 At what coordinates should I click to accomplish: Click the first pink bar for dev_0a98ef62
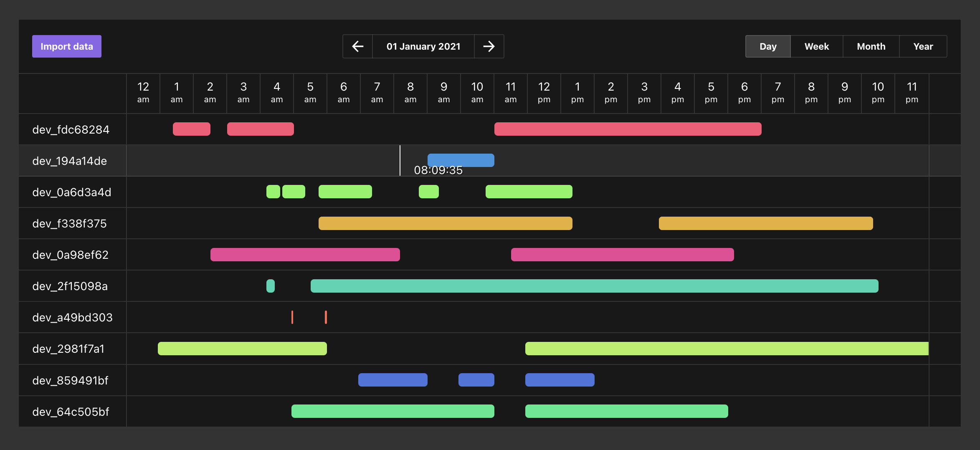pos(305,255)
